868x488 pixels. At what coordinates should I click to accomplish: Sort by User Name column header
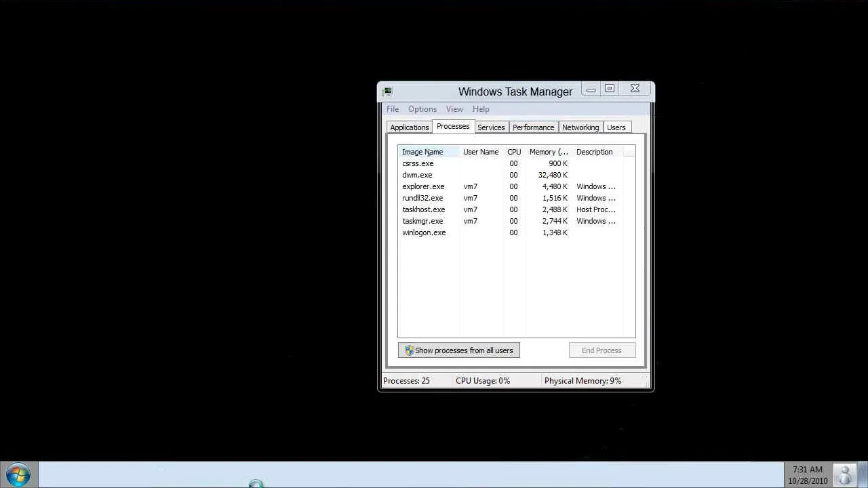481,152
